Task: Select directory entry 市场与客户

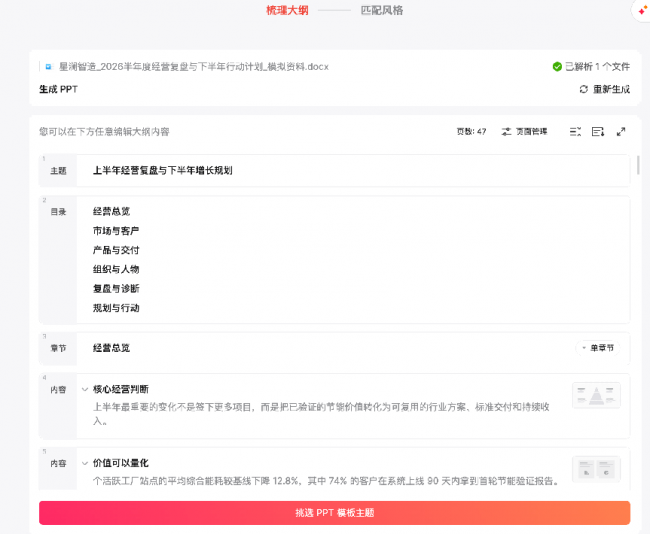Action: click(116, 231)
